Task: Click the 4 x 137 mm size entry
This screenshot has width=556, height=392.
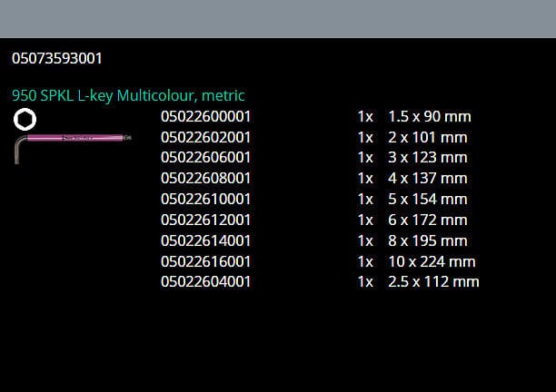Action: pos(427,179)
